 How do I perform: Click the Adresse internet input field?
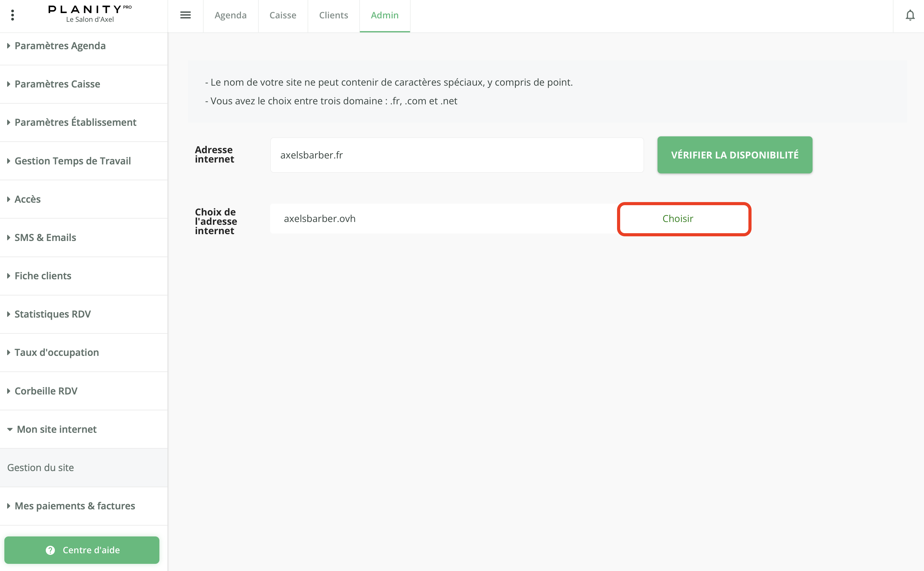point(456,155)
